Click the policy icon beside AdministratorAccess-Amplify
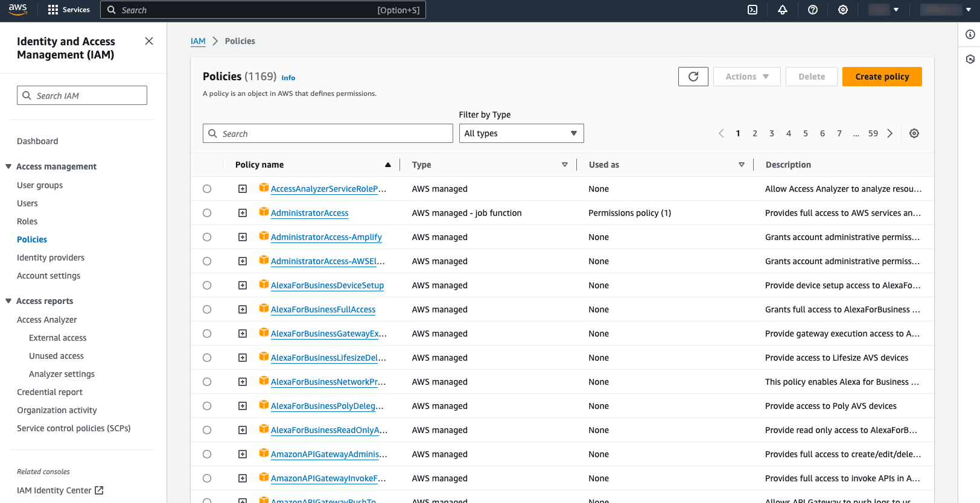980x503 pixels. 264,236
